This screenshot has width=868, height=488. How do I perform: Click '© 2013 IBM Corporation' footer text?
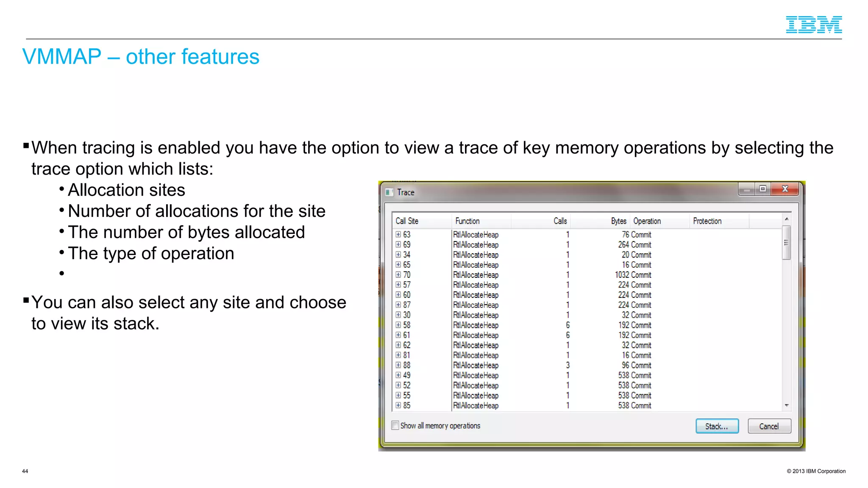click(816, 471)
